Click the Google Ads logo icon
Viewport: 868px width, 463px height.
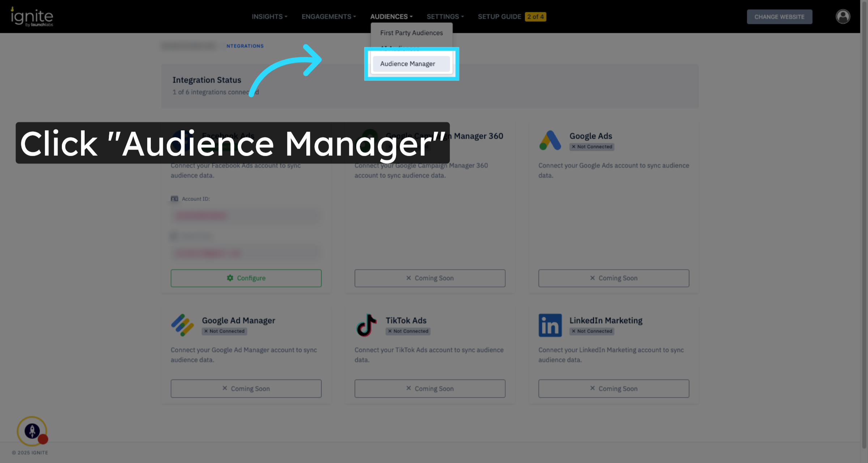pos(550,140)
